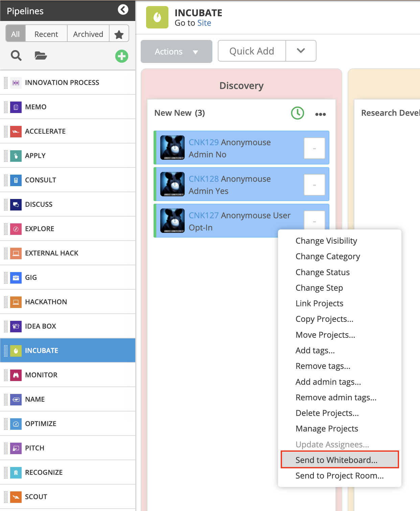This screenshot has height=511, width=420.
Task: Toggle selection box on CNK129 card
Action: (x=314, y=148)
